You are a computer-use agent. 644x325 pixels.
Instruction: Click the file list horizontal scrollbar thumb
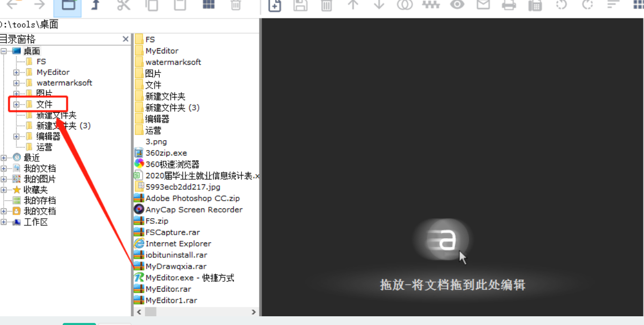(150, 312)
